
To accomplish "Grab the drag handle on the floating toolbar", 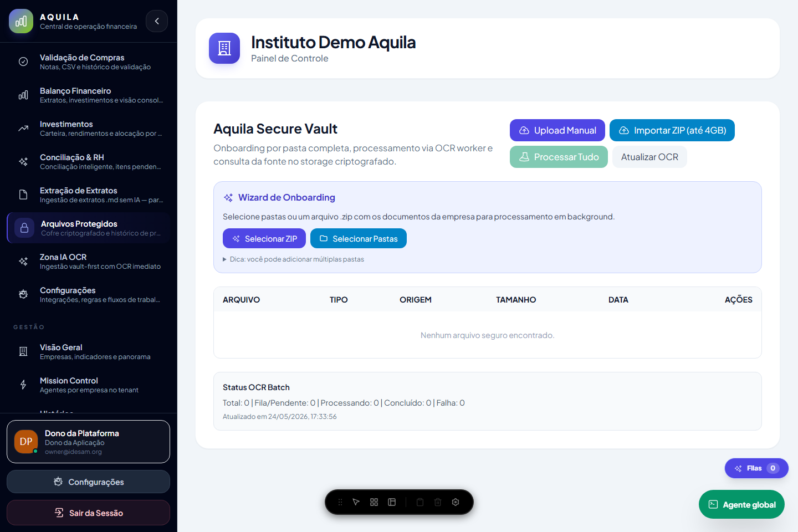I will point(340,502).
